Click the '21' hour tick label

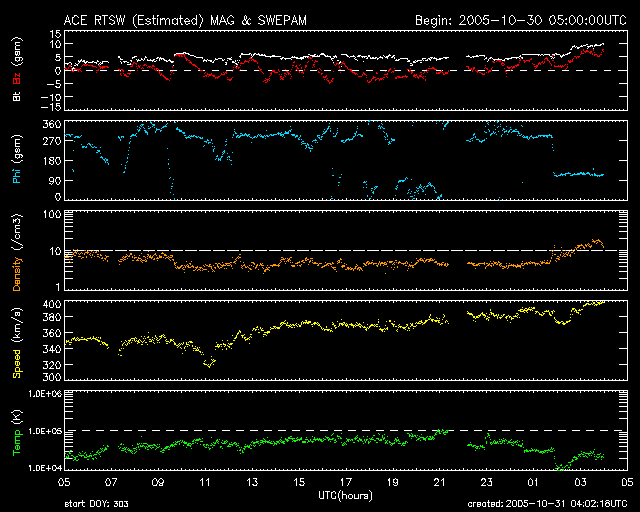(x=440, y=482)
